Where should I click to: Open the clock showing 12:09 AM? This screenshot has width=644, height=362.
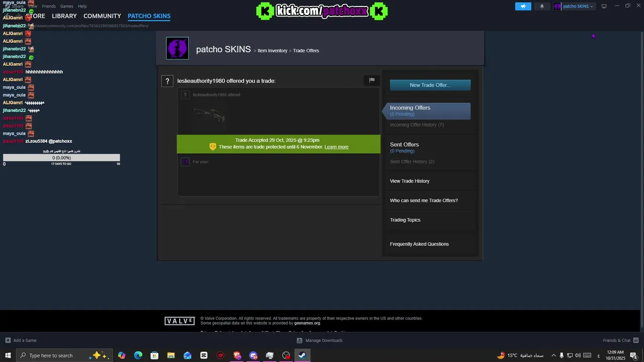(x=615, y=355)
